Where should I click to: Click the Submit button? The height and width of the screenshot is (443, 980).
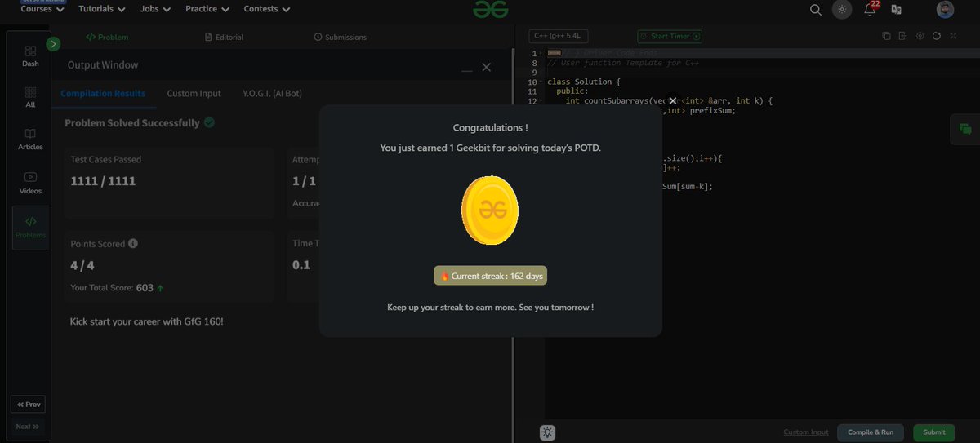tap(934, 432)
